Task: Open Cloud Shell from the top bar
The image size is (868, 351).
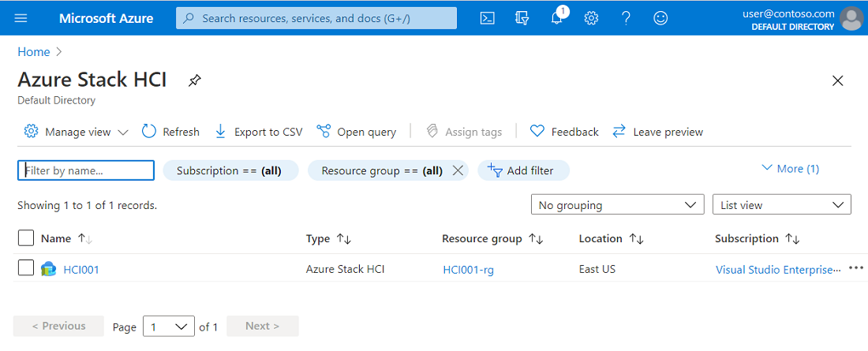Action: click(487, 18)
